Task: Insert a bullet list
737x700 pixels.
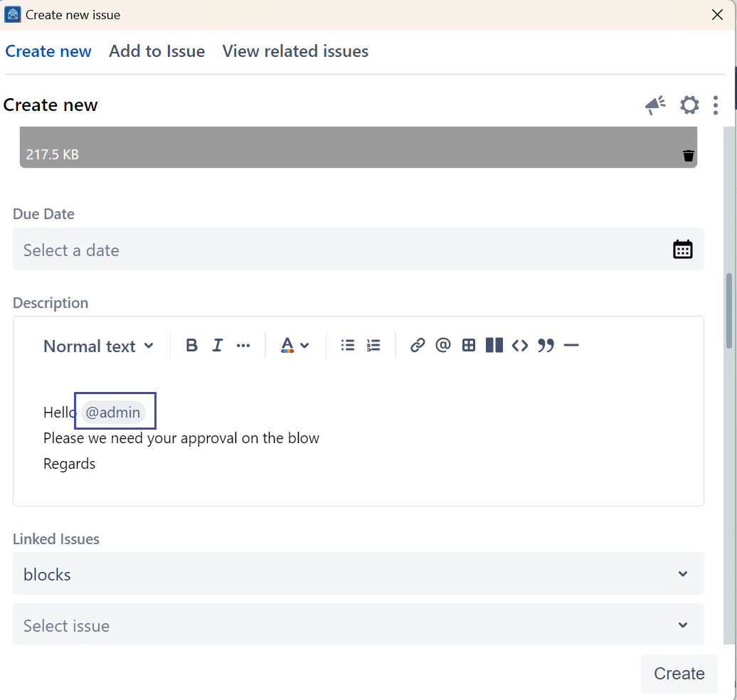Action: point(347,346)
